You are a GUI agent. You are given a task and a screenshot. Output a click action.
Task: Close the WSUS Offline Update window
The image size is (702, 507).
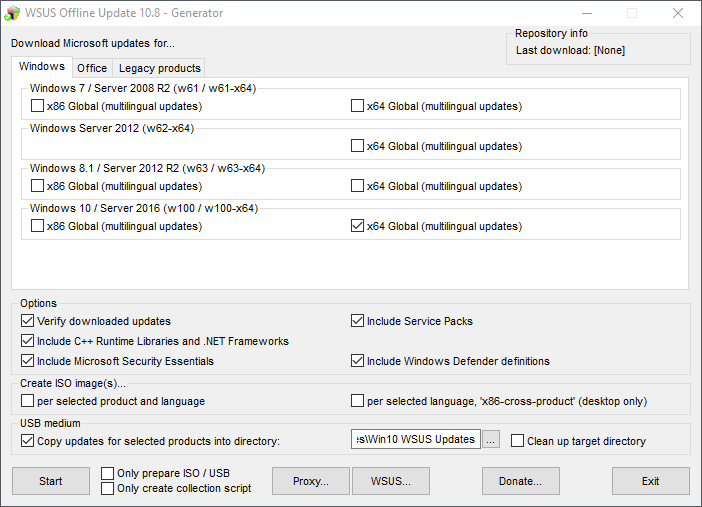click(678, 13)
